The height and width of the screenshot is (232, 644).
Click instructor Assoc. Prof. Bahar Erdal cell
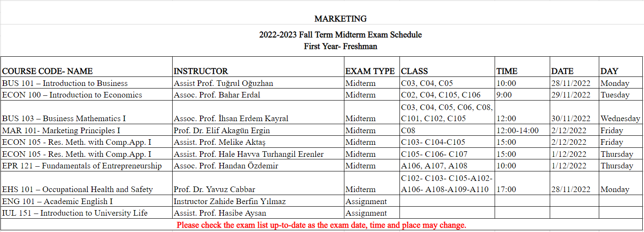258,95
